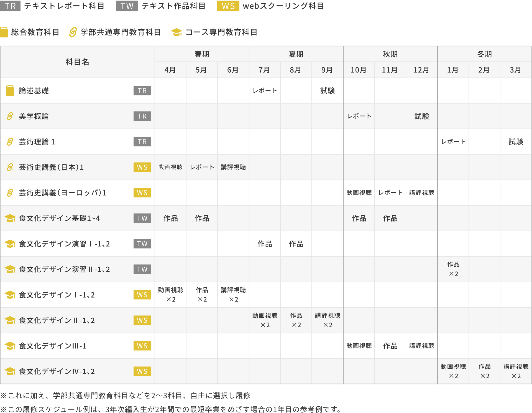The height and width of the screenshot is (413, 532).
Task: Click the graduation cap icon next to 食文化デザイン基礎1~4
Action: pyautogui.click(x=10, y=218)
